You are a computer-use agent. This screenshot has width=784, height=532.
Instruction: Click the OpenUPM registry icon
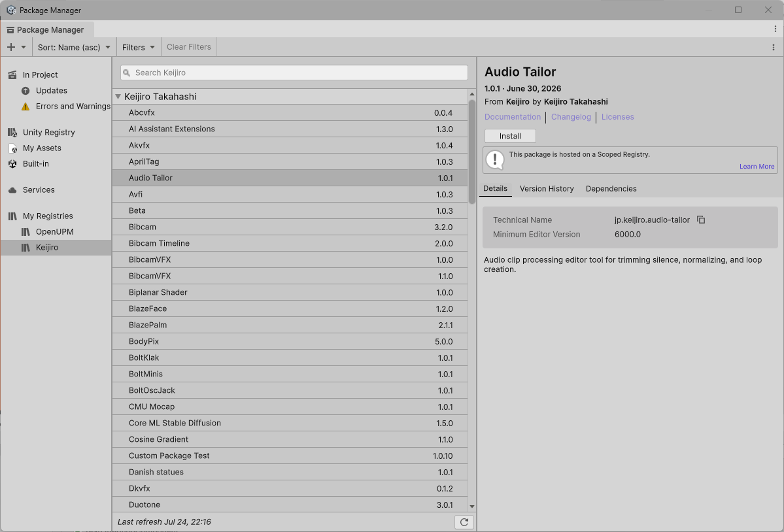[x=26, y=232]
